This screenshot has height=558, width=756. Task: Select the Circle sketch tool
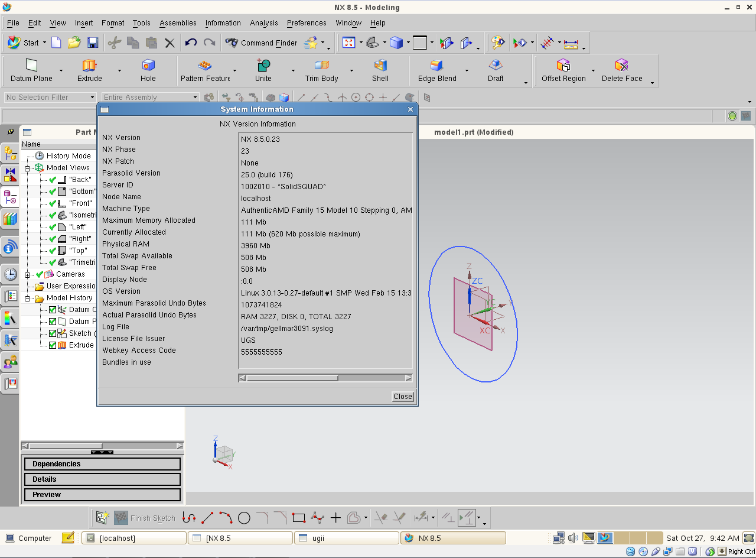pos(244,518)
